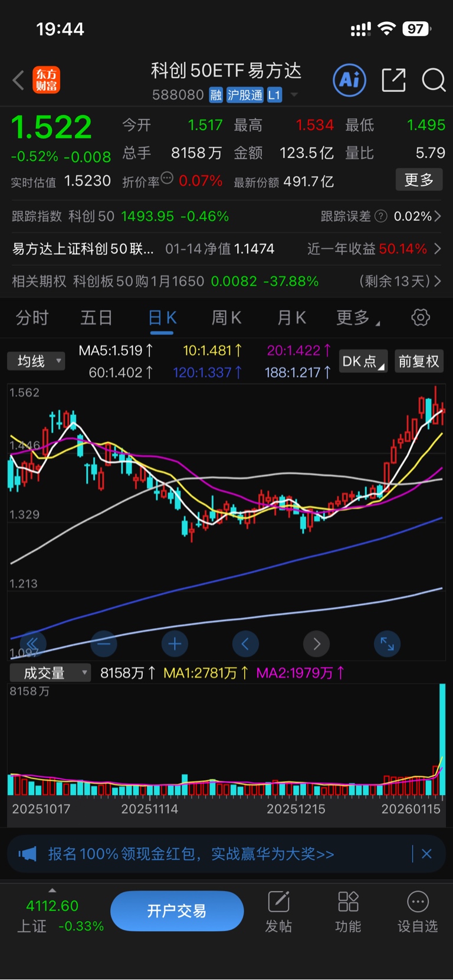Tap the 10:1.481 moving average value
Image resolution: width=453 pixels, height=980 pixels.
click(x=212, y=351)
